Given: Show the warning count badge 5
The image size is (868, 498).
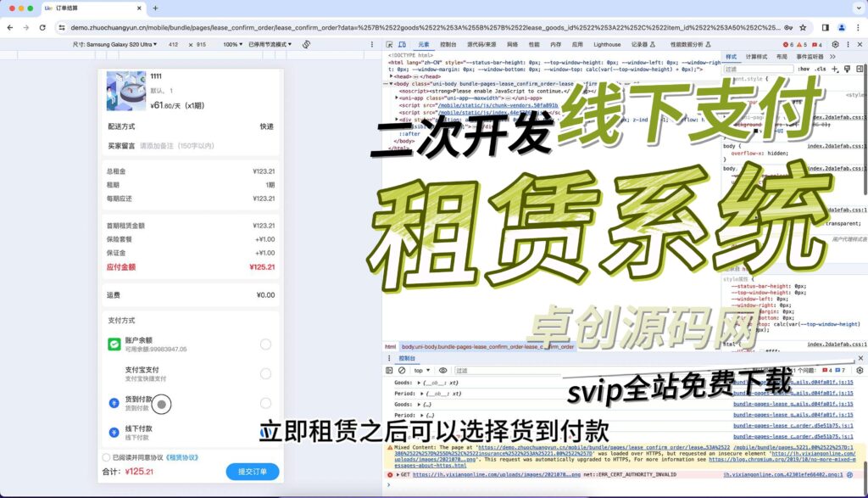Looking at the screenshot, I should pos(802,44).
